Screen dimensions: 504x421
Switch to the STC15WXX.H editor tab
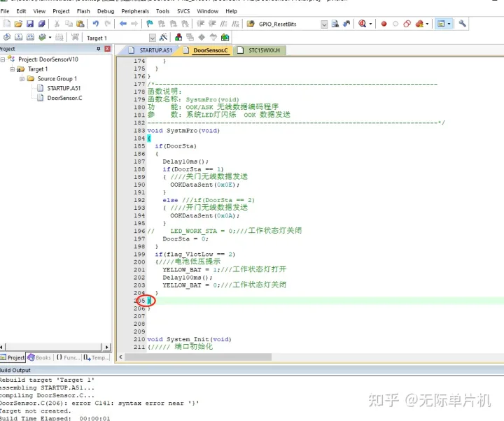263,50
